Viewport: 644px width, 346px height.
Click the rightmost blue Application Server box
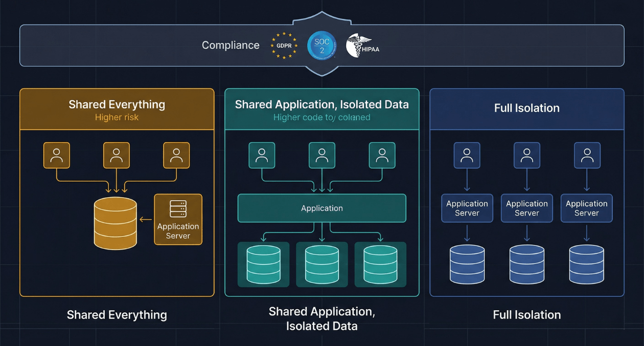[x=586, y=208]
